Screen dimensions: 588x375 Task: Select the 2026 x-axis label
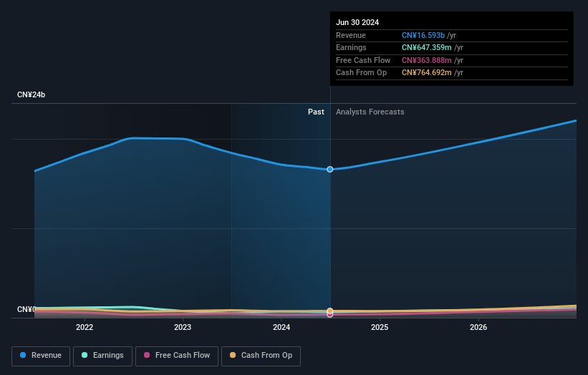[478, 327]
